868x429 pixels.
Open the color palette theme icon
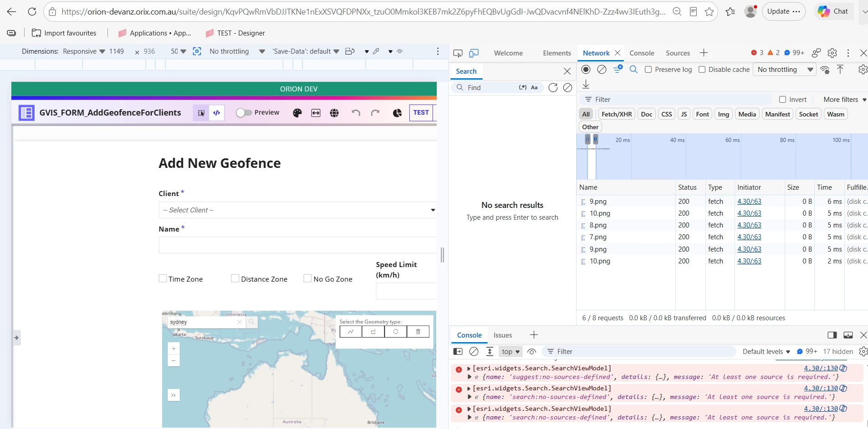297,113
